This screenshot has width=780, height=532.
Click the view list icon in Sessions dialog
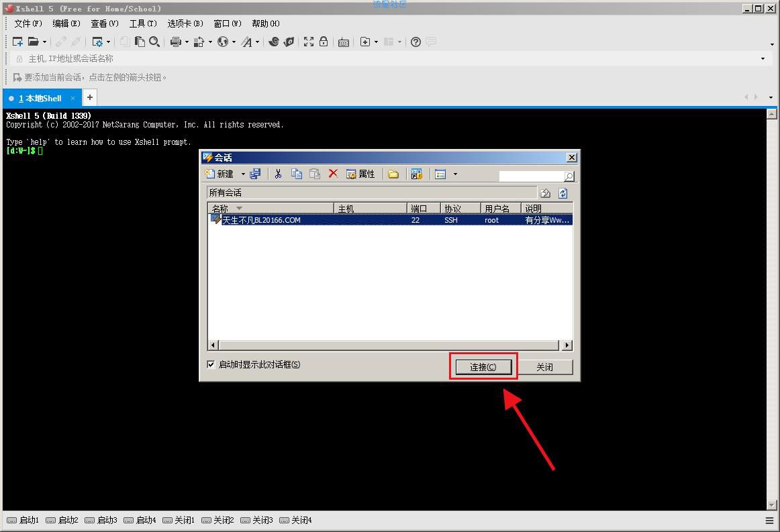[440, 174]
